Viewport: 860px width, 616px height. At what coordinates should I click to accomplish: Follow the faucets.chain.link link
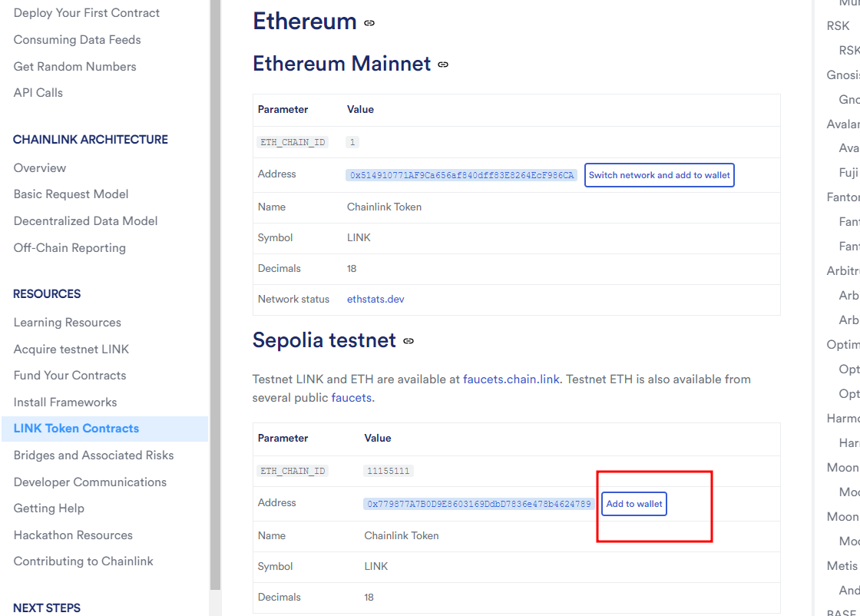point(511,379)
